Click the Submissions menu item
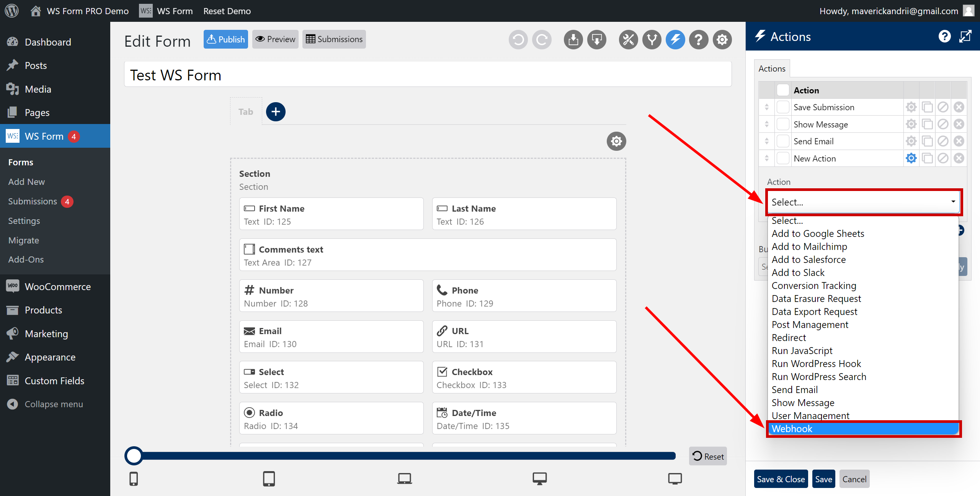Viewport: 980px width, 496px height. [32, 201]
